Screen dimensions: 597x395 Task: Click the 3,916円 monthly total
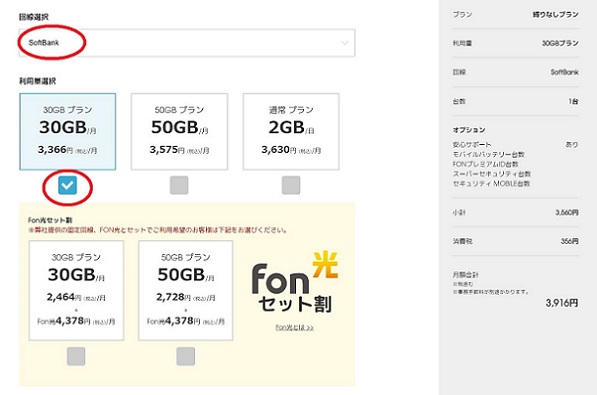tap(562, 303)
